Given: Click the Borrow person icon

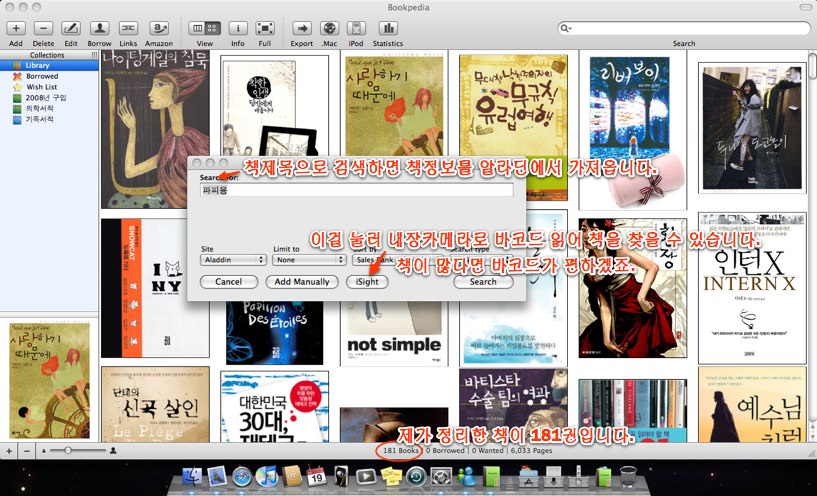Looking at the screenshot, I should (x=99, y=28).
